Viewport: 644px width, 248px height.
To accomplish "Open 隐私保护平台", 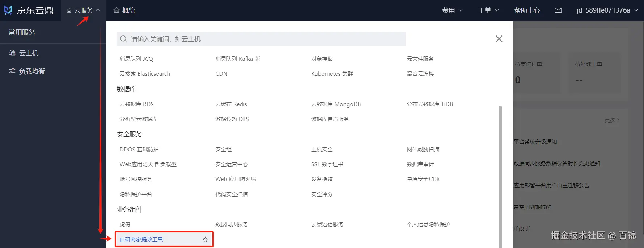I will [x=136, y=194].
